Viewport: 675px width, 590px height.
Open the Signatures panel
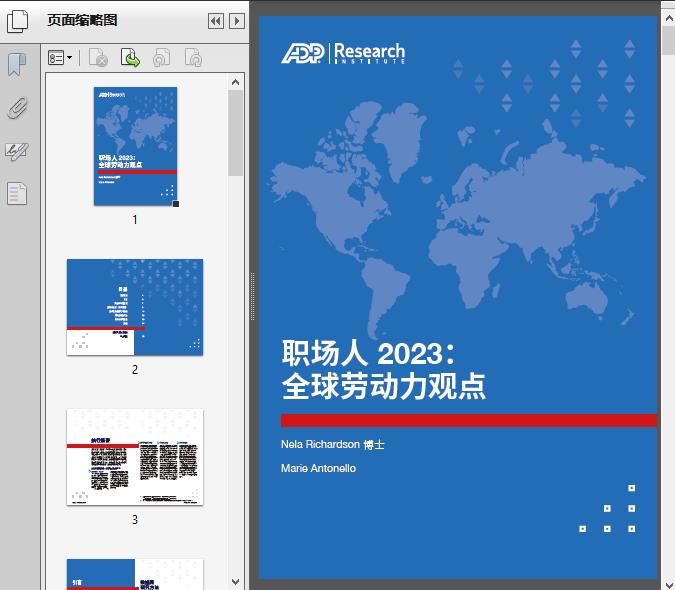pos(17,151)
